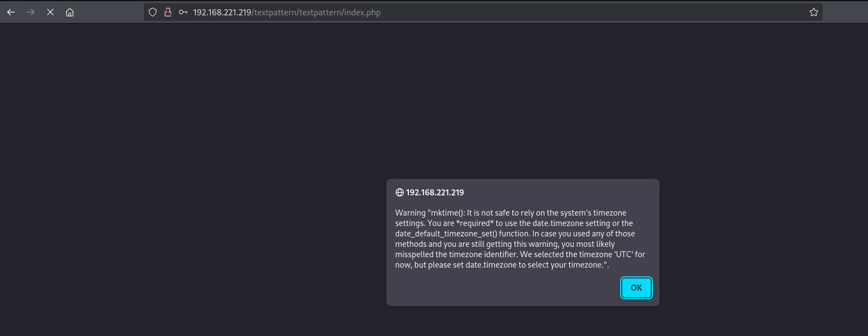This screenshot has height=336, width=868.
Task: Click empty toolbar space right of address bar
Action: (845, 12)
